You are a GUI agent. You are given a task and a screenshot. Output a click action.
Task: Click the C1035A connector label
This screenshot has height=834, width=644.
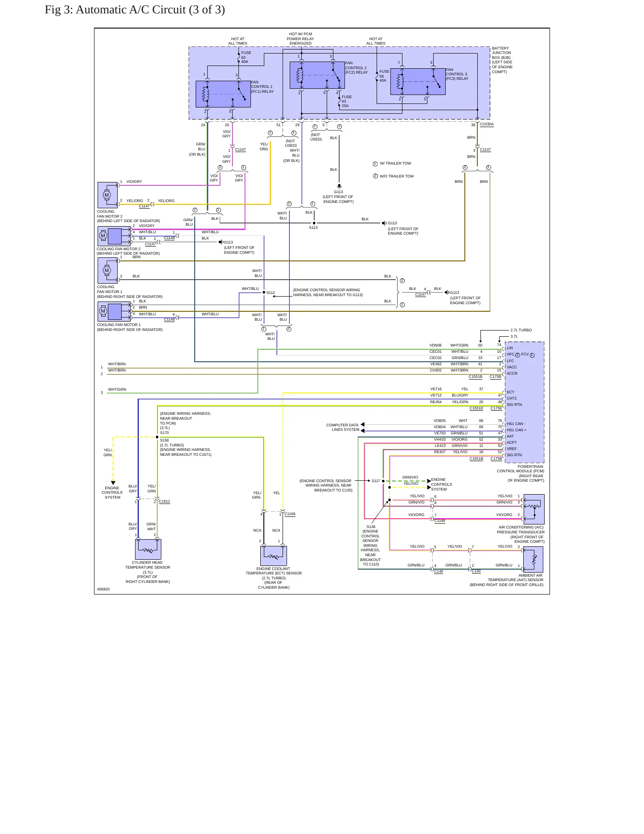(487, 124)
